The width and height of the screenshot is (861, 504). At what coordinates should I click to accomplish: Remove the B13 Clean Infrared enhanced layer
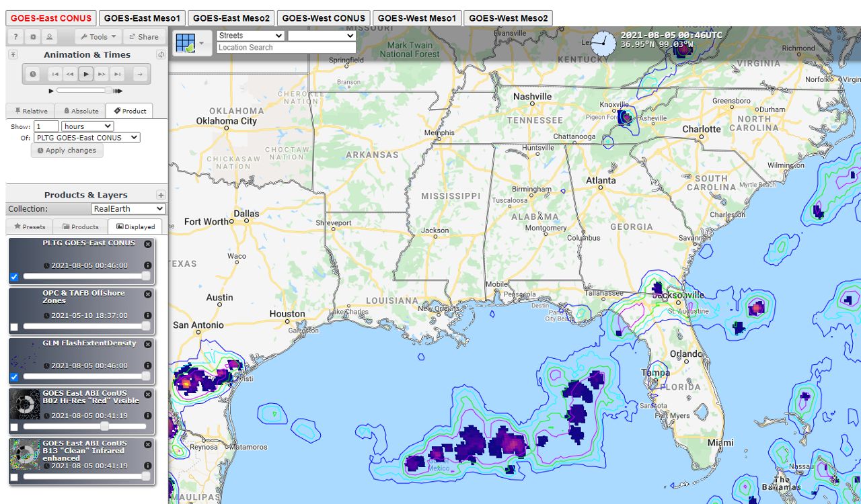[x=148, y=444]
